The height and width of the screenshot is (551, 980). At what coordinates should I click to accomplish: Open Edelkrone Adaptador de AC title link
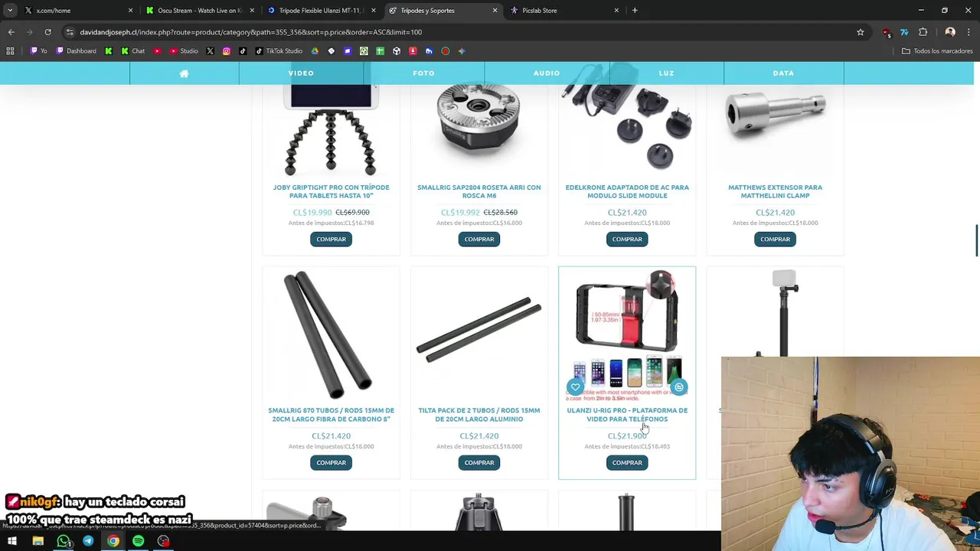(627, 191)
